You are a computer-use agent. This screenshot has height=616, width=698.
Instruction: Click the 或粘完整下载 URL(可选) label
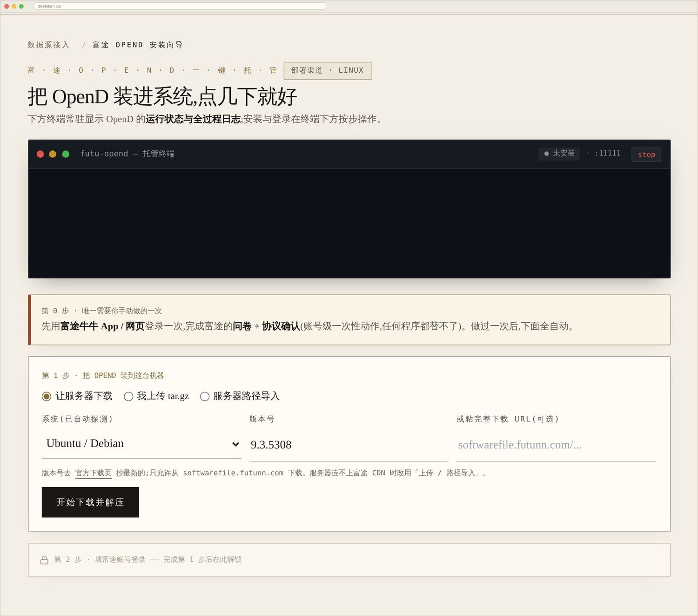point(508,419)
